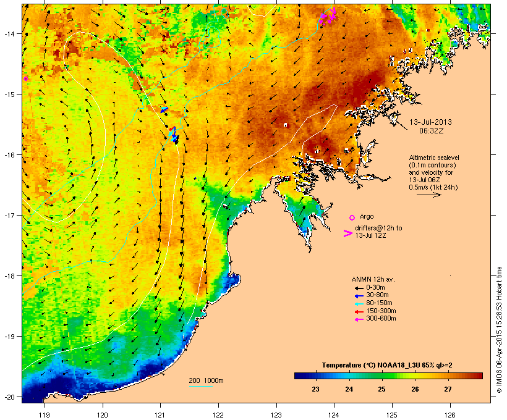Click the black 0-30m arrow legend icon
This screenshot has width=507, height=420.
click(x=359, y=288)
